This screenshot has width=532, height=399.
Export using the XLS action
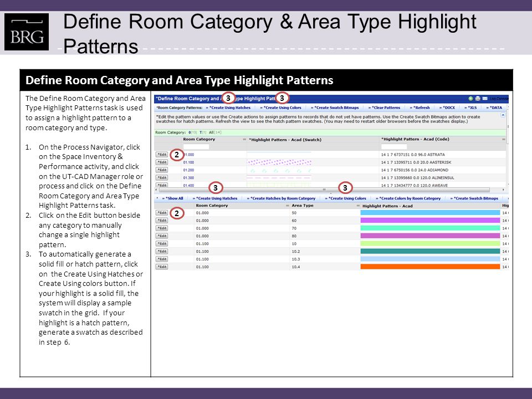pyautogui.click(x=472, y=108)
